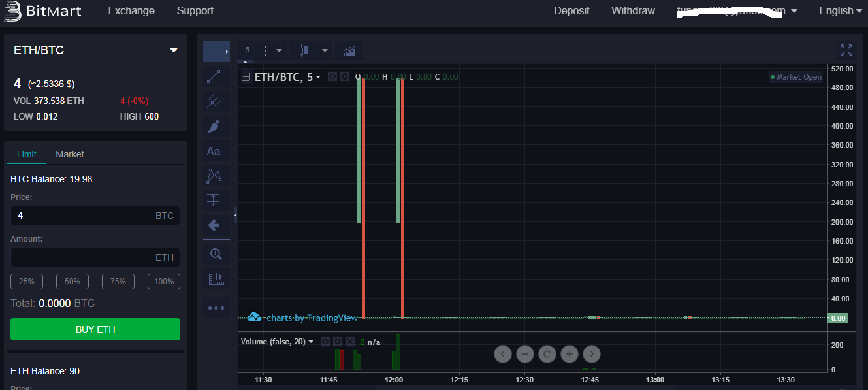
Task: Choose the brush drawing tool
Action: coord(214,126)
